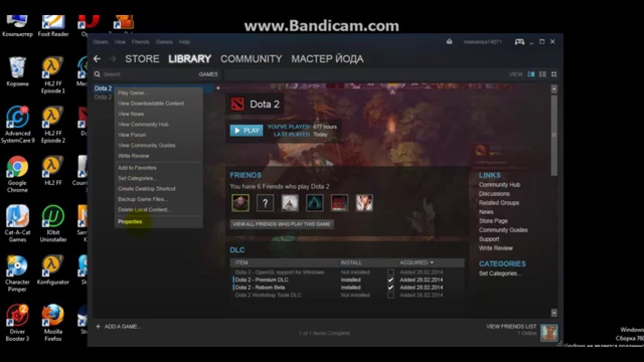Click the Steam forward navigation arrow
Image resolution: width=644 pixels, height=362 pixels.
[x=112, y=59]
